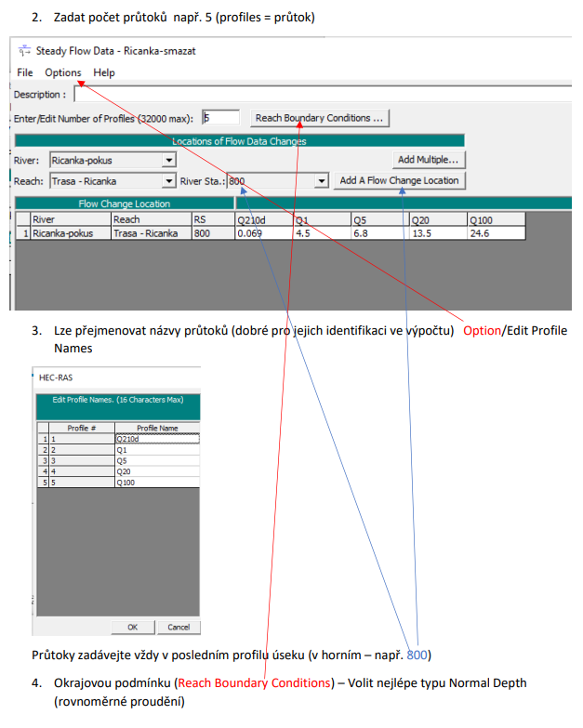Click the number of profiles input box
Screen dimensions: 583x728
(220, 118)
